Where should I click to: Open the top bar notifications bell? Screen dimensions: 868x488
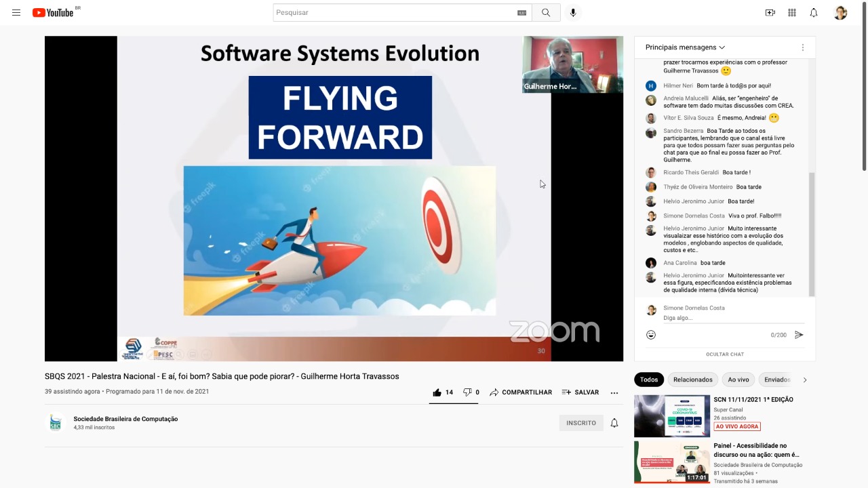point(814,13)
